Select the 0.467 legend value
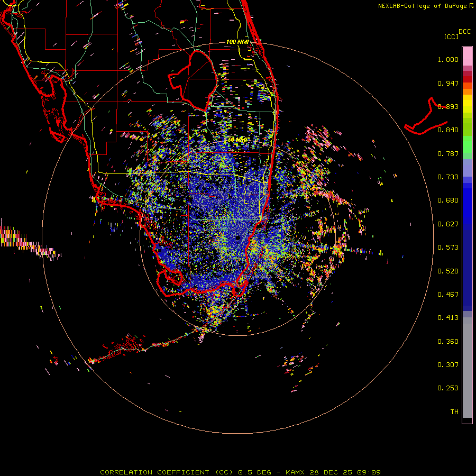 click(x=448, y=295)
